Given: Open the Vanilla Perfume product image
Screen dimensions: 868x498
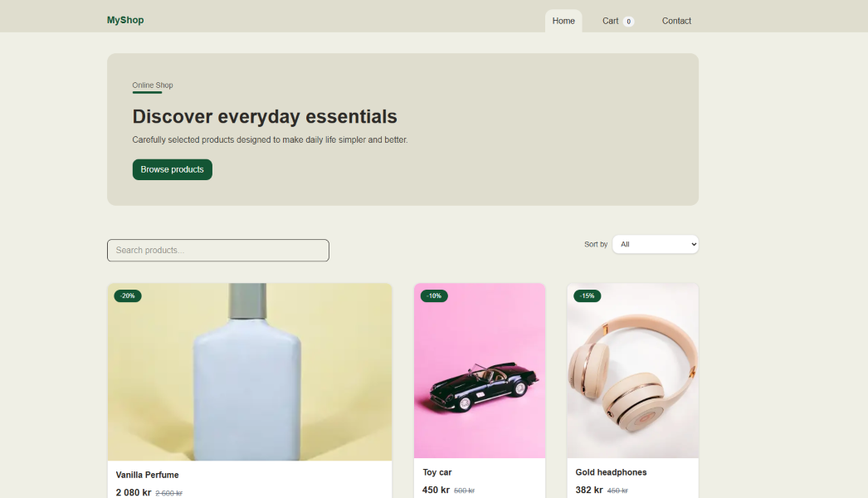Looking at the screenshot, I should tap(250, 372).
